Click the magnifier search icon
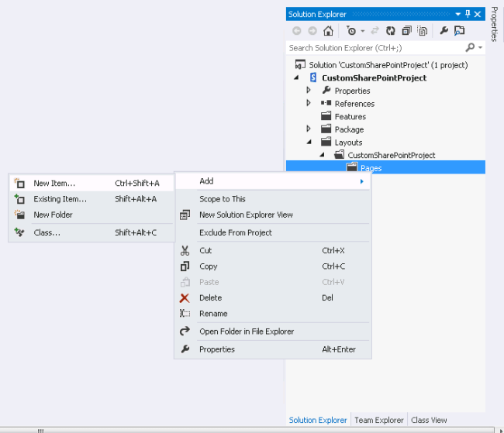This screenshot has height=433, width=504. [470, 47]
